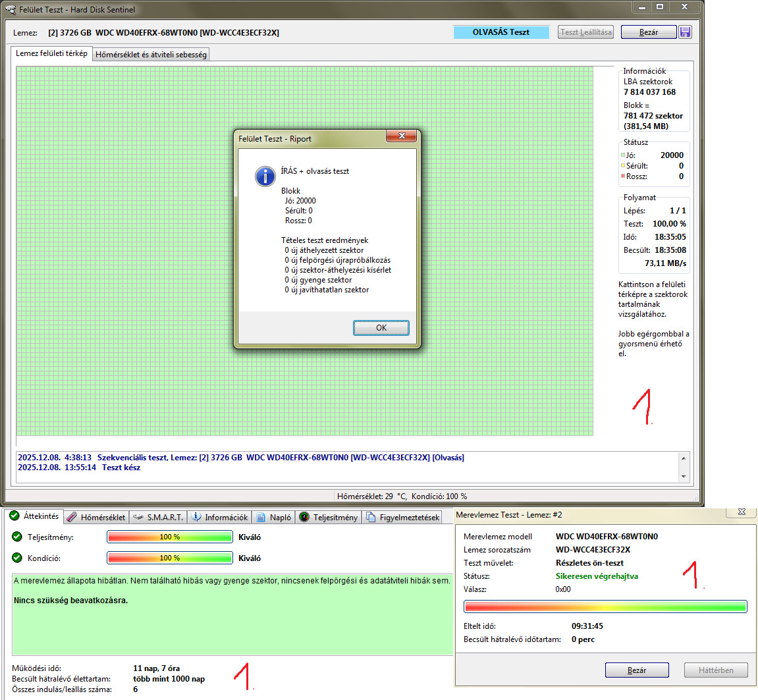Click the green Jó status legend square
Screen dimensions: 758x700
tap(622, 155)
